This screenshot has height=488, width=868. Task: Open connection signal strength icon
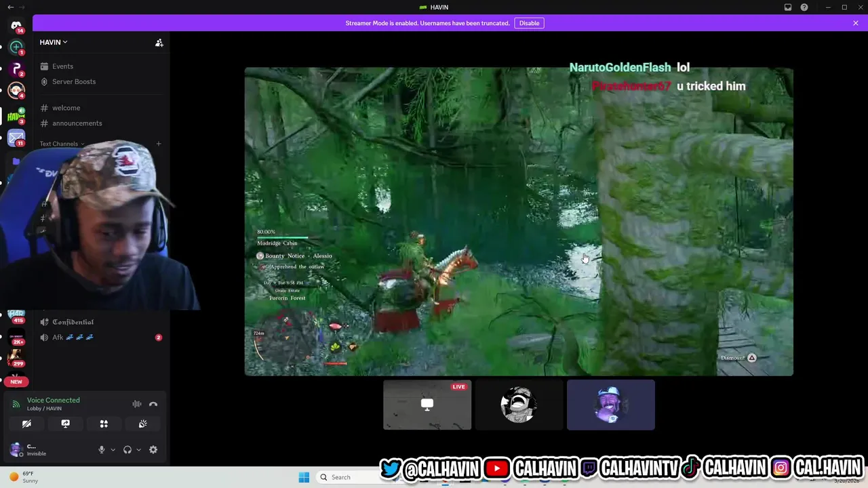[x=16, y=404]
